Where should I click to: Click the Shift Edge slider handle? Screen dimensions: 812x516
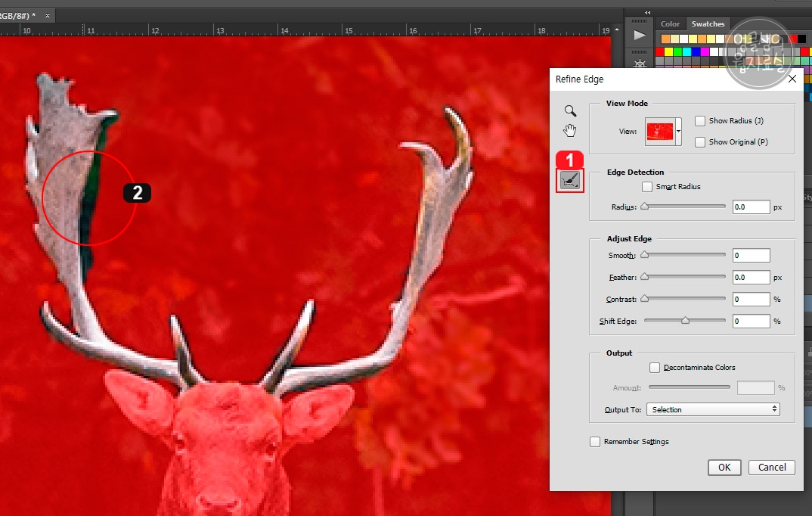(685, 320)
